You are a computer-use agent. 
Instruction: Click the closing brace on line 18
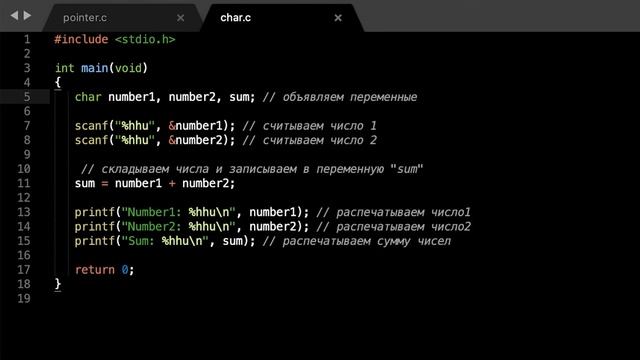[x=58, y=284]
